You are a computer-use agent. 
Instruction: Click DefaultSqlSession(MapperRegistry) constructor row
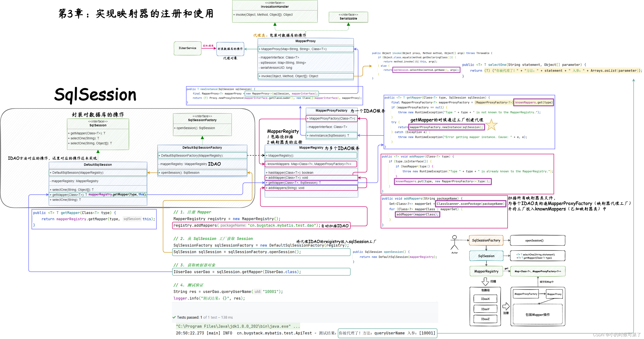click(x=98, y=173)
